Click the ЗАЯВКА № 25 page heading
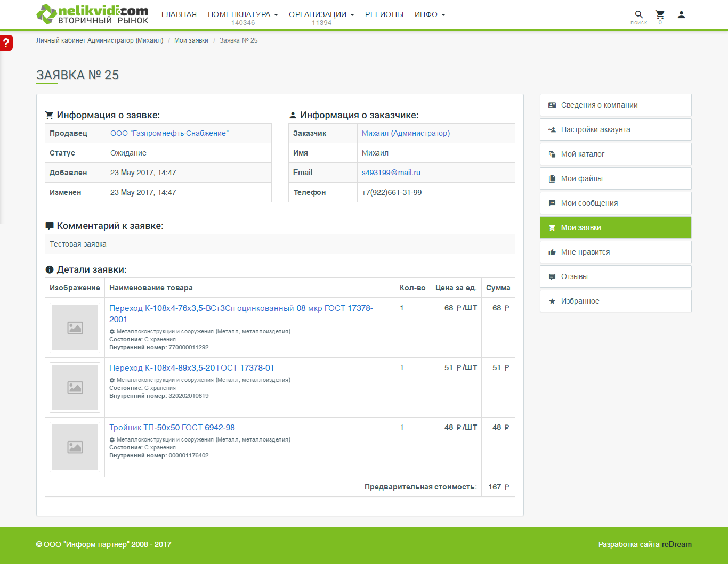Screen dimensions: 728x564 77,75
